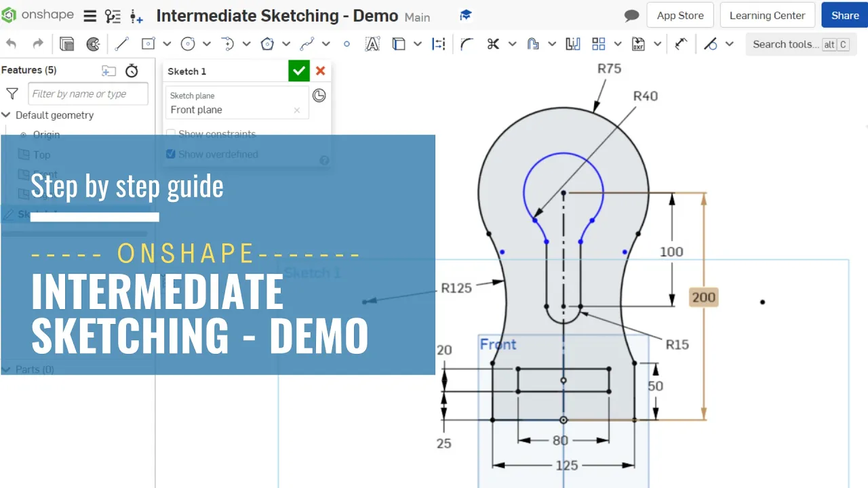Select the Offset tool

coord(533,44)
